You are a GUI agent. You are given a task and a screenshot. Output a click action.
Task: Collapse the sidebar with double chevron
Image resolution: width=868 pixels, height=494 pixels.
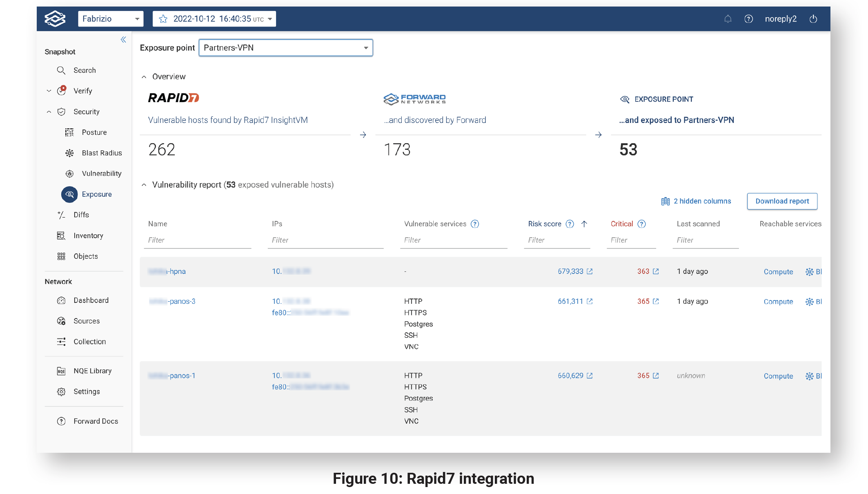pos(123,40)
